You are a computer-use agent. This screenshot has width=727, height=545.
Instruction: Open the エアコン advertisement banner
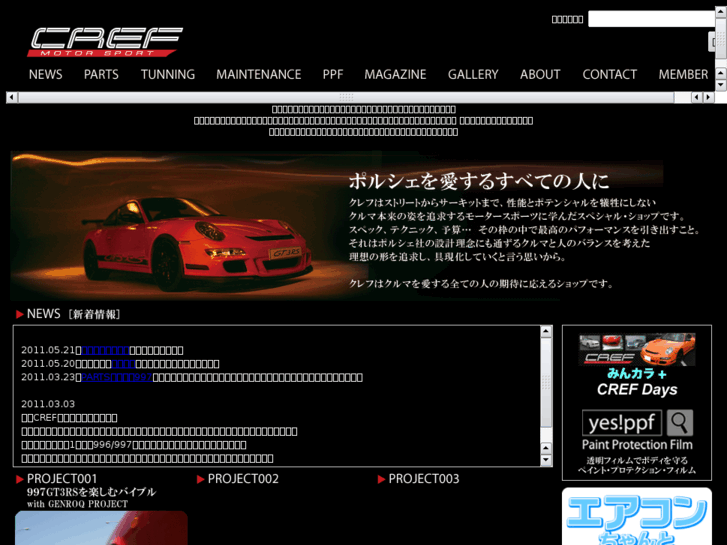[x=637, y=516]
